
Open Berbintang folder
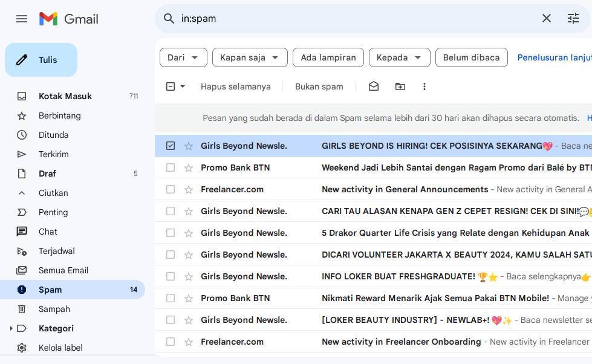click(x=73, y=115)
